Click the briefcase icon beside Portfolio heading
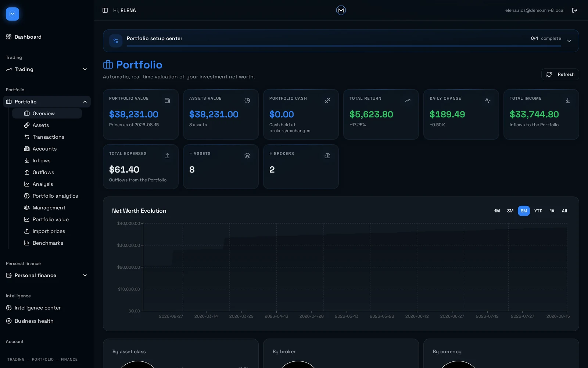The image size is (588, 368). click(x=108, y=65)
